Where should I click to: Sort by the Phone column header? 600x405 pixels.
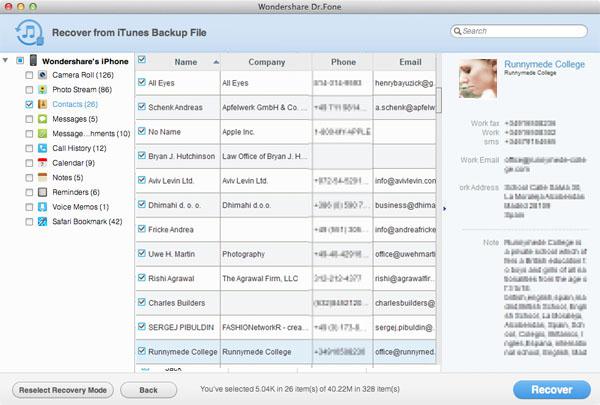[343, 62]
